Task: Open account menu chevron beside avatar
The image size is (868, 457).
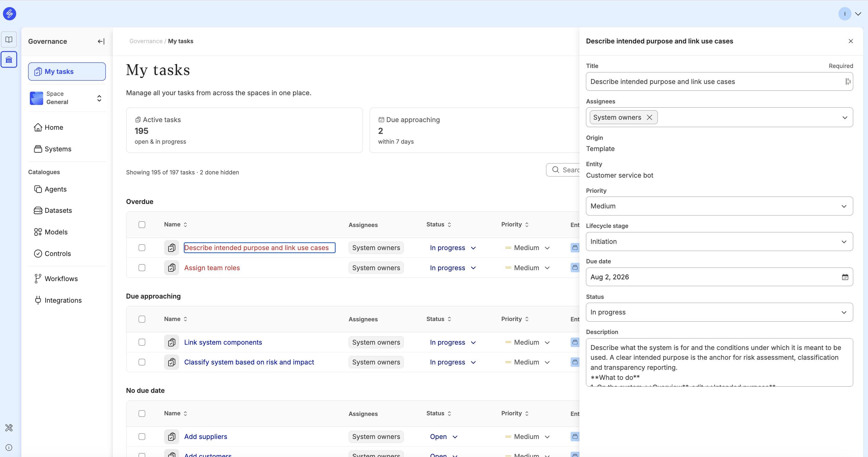Action: [x=858, y=14]
